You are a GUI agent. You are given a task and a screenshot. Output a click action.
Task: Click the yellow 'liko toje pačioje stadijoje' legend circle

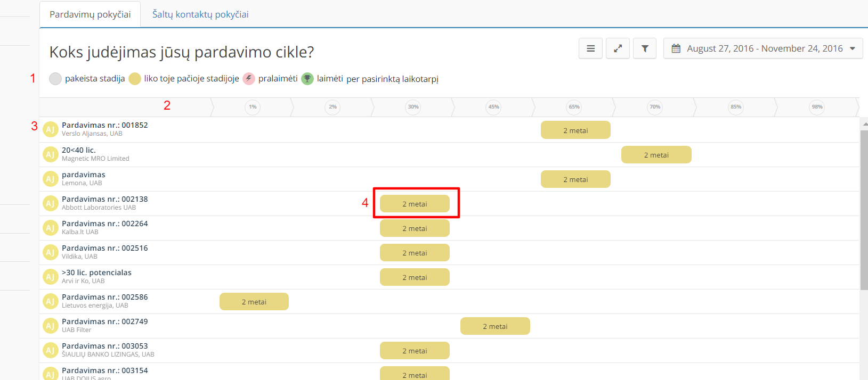135,79
